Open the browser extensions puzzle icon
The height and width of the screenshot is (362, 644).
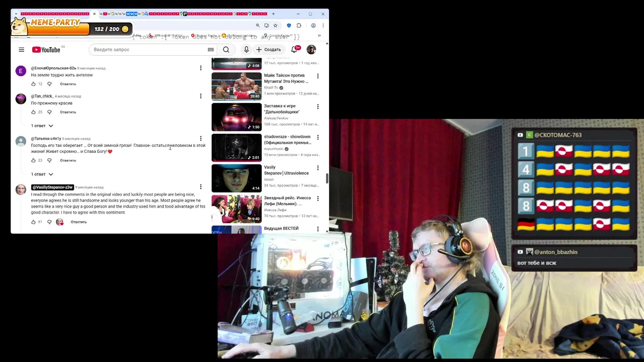pyautogui.click(x=299, y=26)
